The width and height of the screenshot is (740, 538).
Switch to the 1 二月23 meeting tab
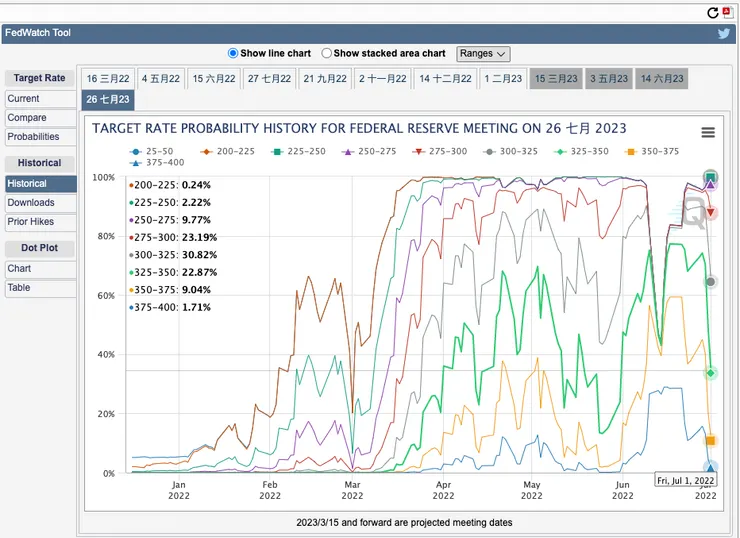pyautogui.click(x=503, y=79)
